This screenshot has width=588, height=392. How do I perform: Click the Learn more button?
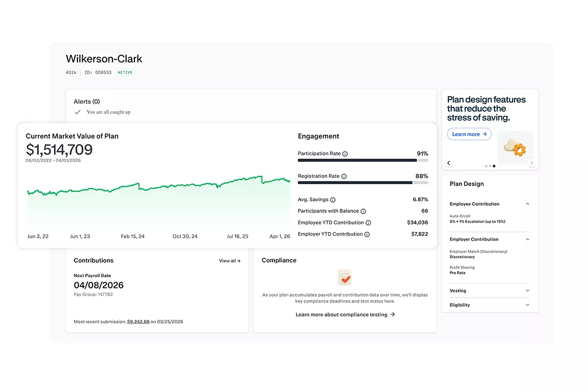469,134
